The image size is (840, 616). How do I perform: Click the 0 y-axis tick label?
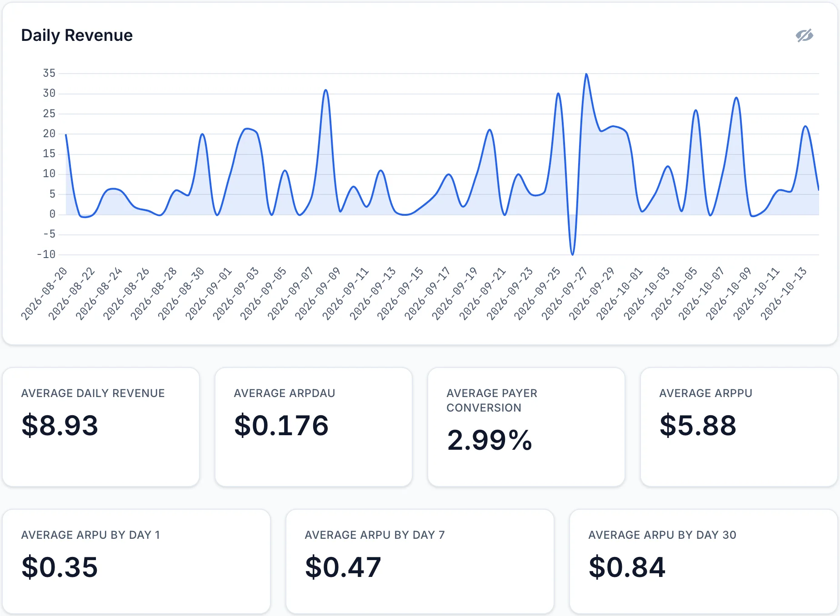[x=52, y=214]
